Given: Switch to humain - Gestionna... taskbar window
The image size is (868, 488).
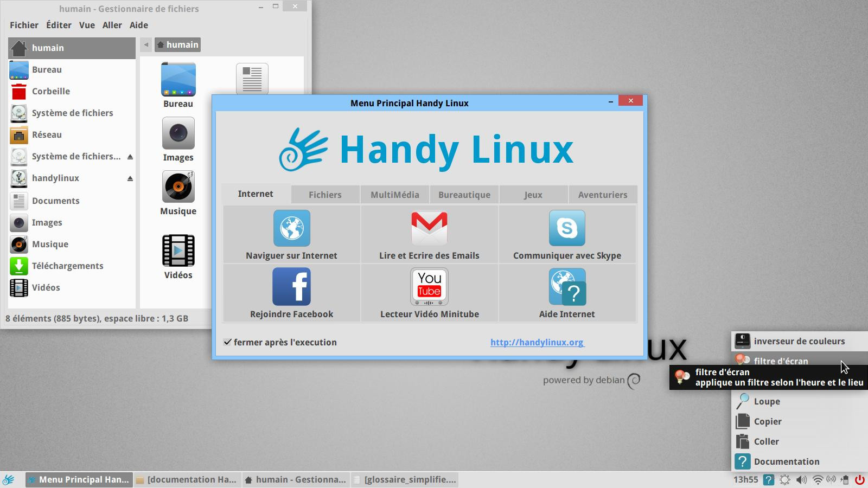Looking at the screenshot, I should 296,479.
